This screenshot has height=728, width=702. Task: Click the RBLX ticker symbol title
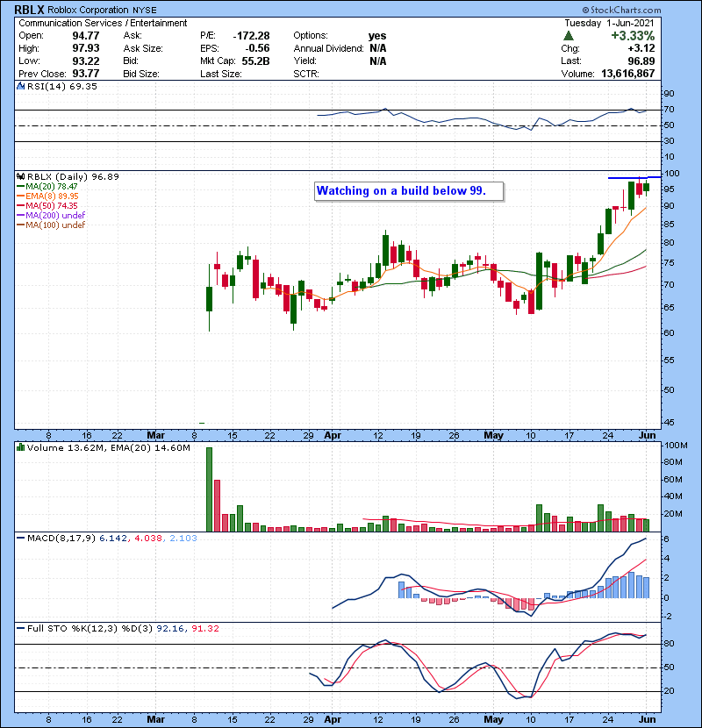[x=29, y=10]
